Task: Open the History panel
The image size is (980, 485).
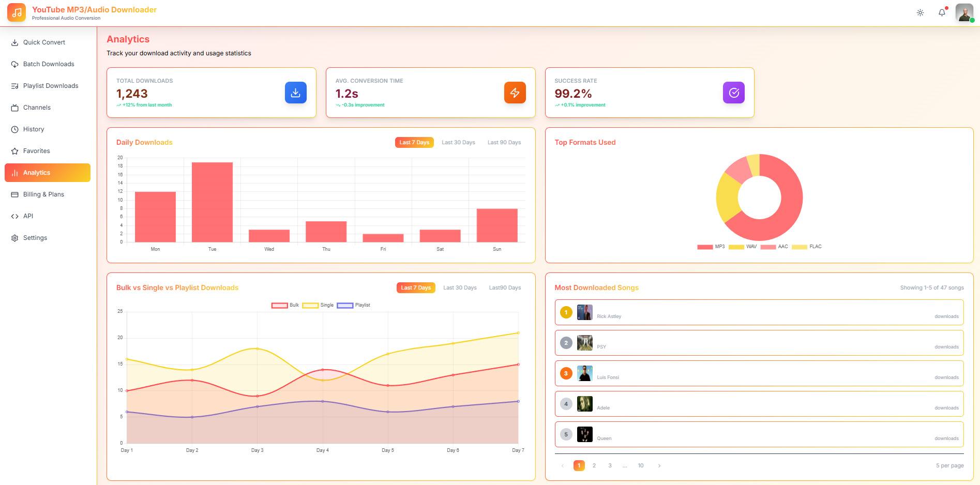Action: (34, 129)
